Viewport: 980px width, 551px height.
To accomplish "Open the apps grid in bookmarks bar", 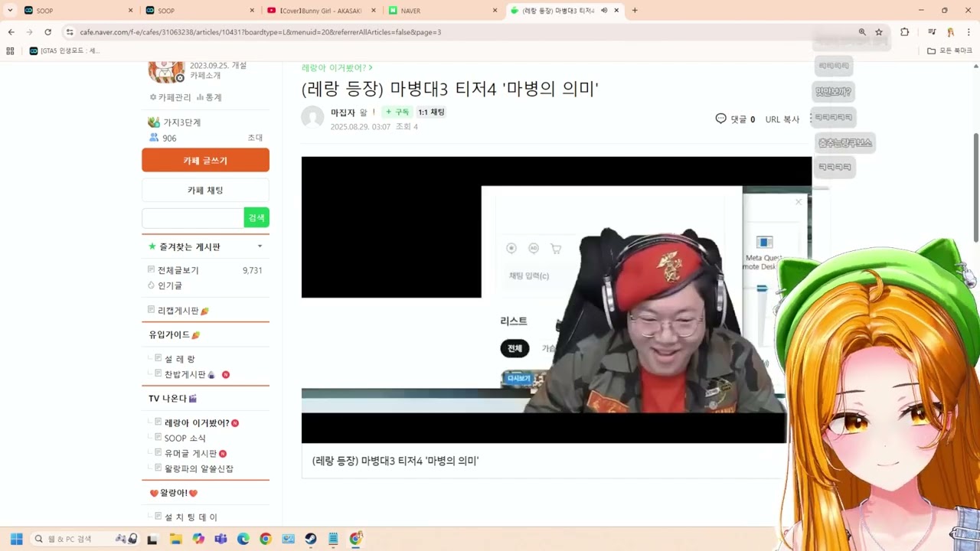I will (x=10, y=51).
